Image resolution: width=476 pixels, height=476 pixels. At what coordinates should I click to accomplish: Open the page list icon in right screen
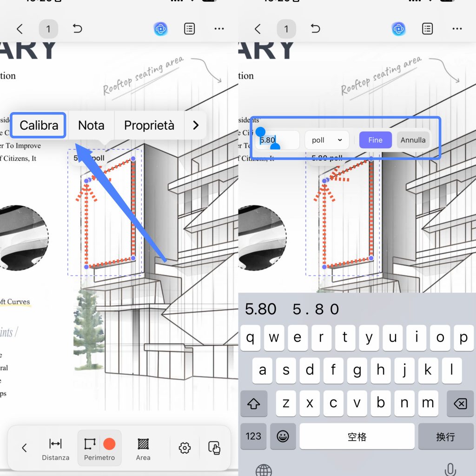tap(428, 29)
